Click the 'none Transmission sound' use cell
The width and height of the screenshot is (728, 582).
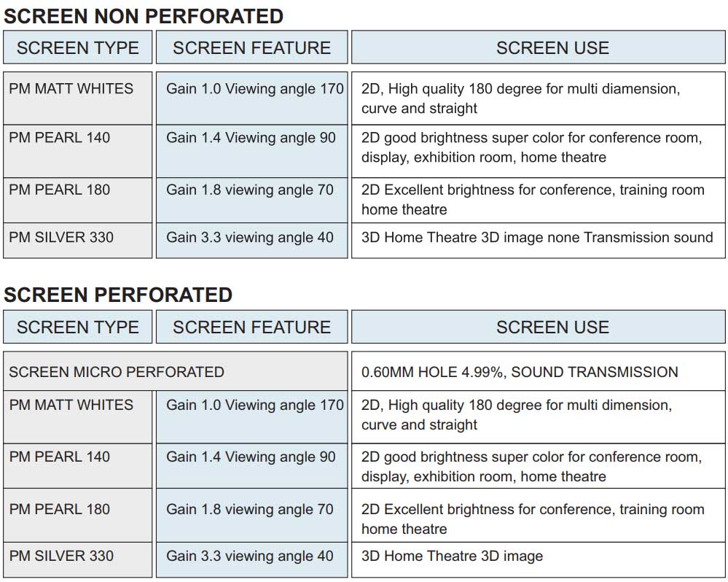click(x=537, y=237)
